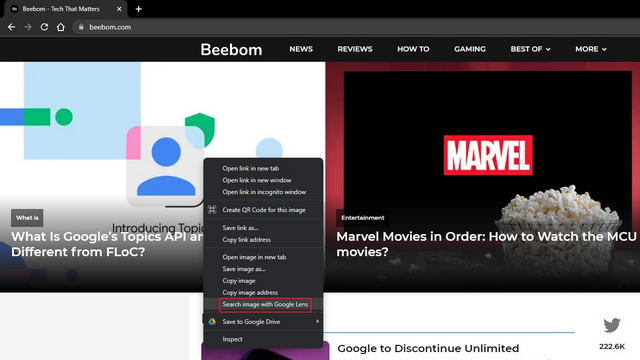Open Google to Discontinue Unlimited article
Image resolution: width=640 pixels, height=360 pixels.
point(428,349)
